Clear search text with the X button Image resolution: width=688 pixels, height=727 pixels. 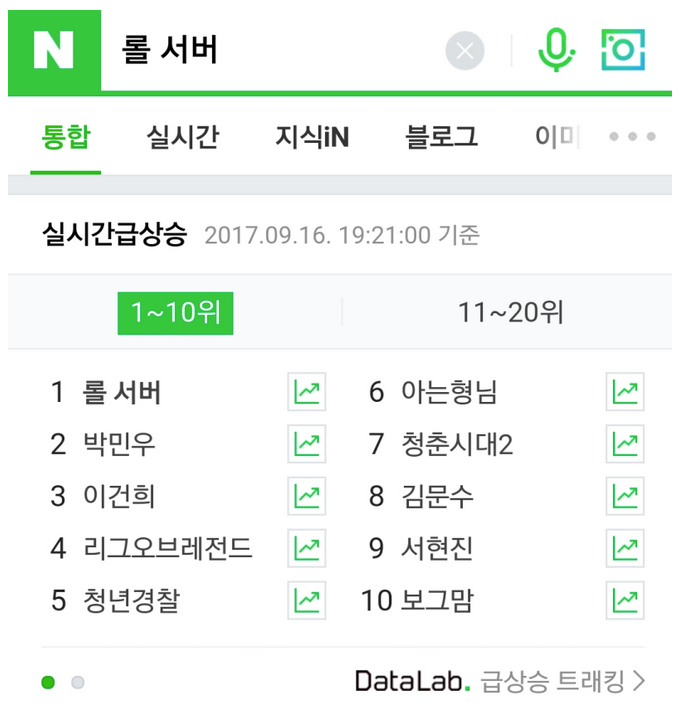point(465,51)
